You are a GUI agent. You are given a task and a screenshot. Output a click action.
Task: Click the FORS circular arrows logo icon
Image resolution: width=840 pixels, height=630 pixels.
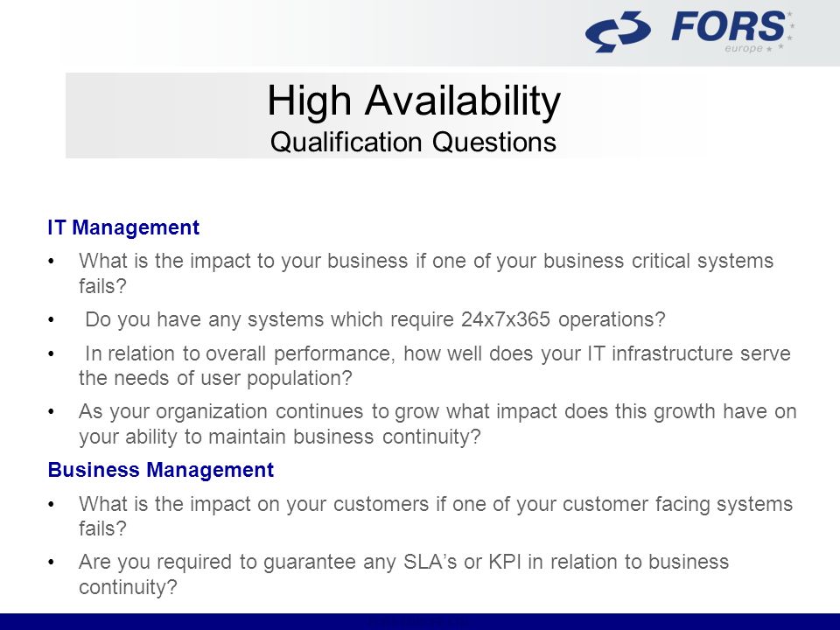click(618, 31)
